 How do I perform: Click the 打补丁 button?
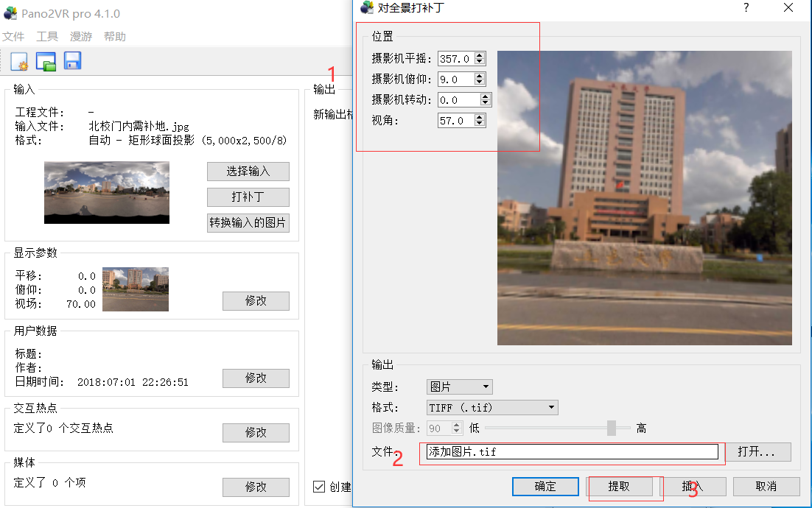pyautogui.click(x=248, y=197)
